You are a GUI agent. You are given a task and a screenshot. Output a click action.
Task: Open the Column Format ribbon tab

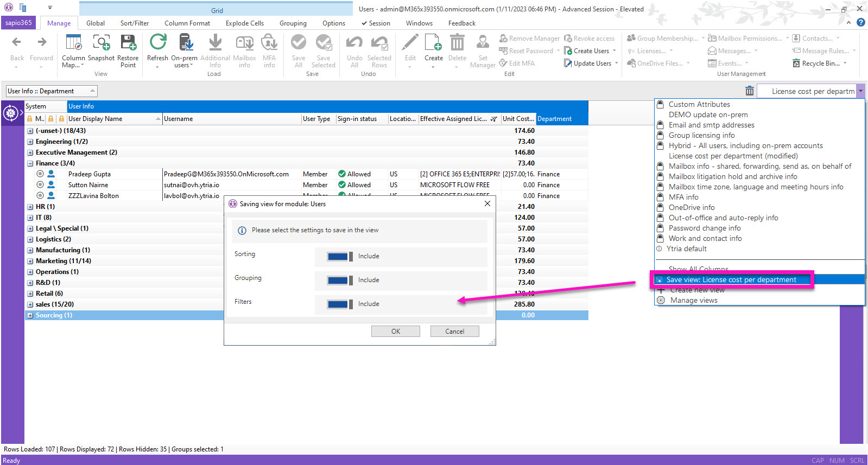[x=187, y=23]
